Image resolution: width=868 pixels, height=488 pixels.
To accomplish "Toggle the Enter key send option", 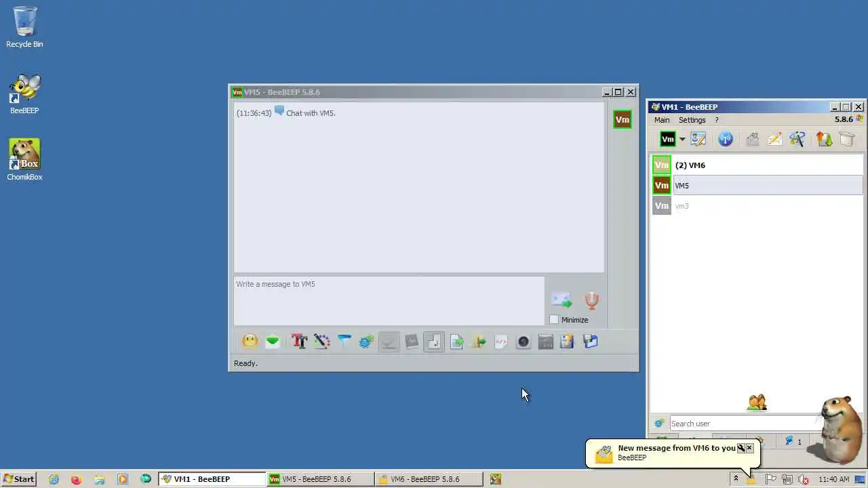I will [434, 342].
